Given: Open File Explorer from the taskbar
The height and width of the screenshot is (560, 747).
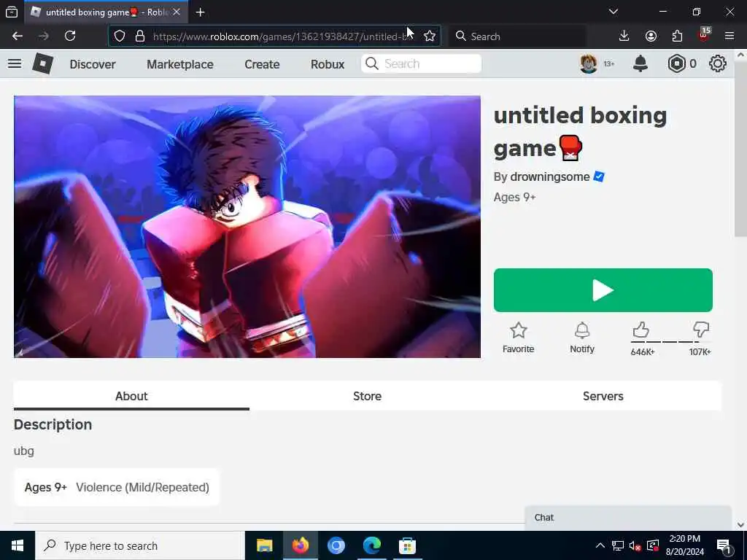Looking at the screenshot, I should (x=264, y=545).
